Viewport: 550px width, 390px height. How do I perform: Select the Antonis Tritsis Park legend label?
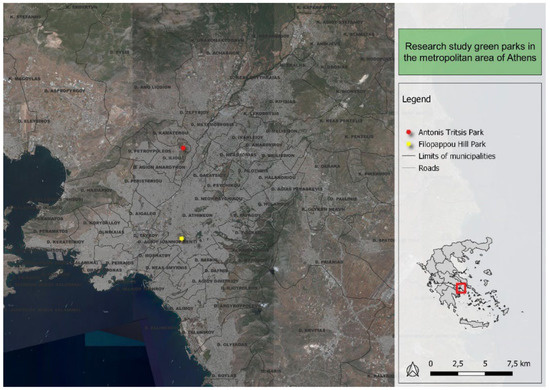(451, 132)
